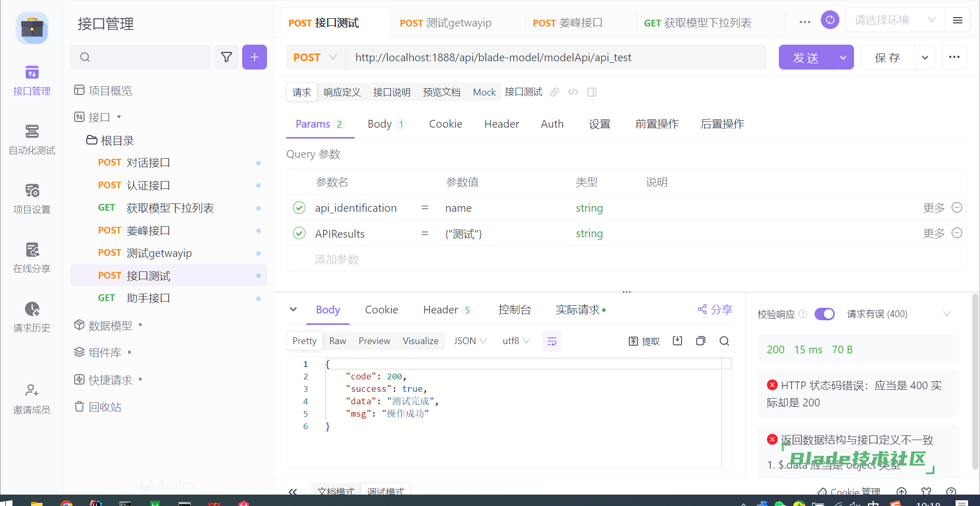Open the POST method dropdown

[x=315, y=57]
